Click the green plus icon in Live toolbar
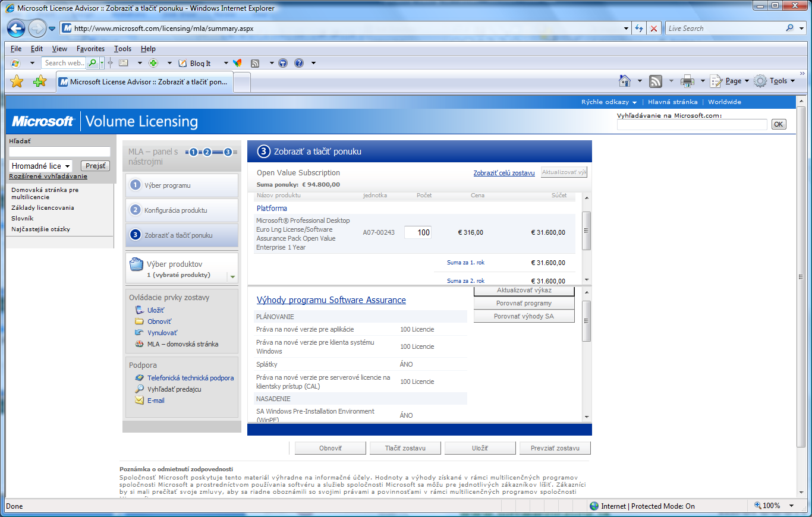812x517 pixels. [x=153, y=63]
